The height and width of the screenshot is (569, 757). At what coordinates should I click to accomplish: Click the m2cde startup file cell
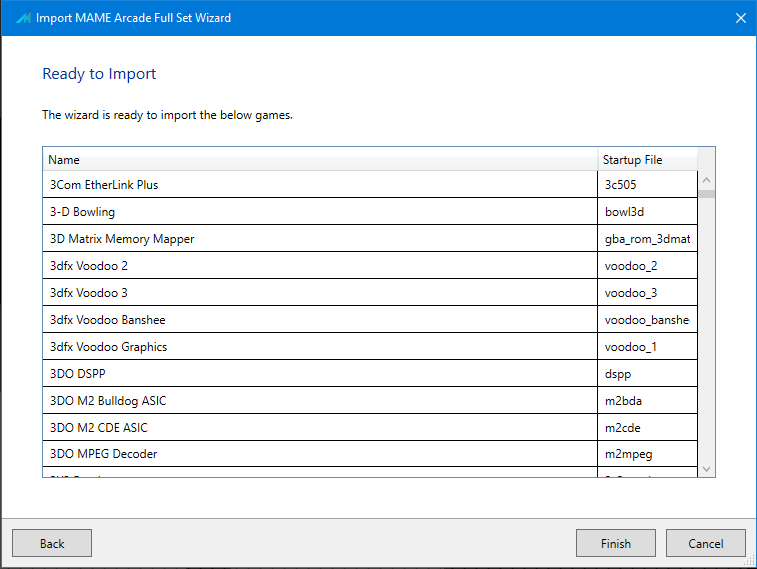point(647,428)
